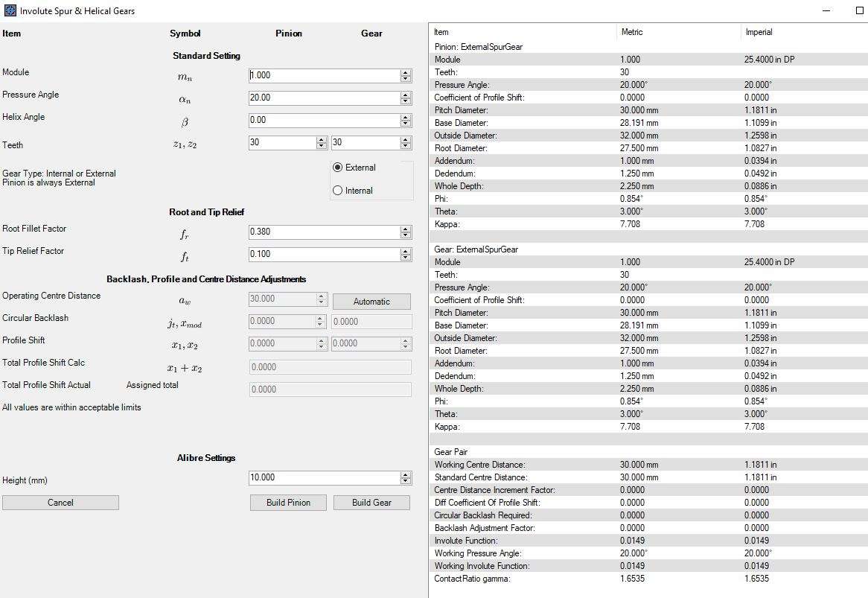Click the Build Gear button
The width and height of the screenshot is (868, 598).
[x=371, y=502]
